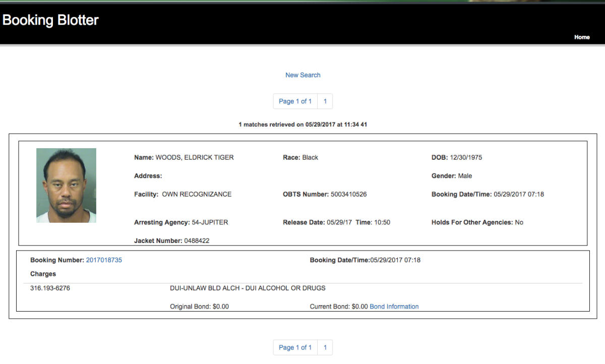Select top pagination 'Page 1 of 1' button

295,101
